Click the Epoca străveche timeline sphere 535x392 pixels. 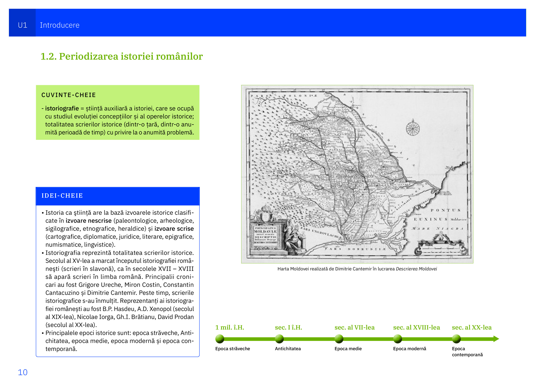pos(220,339)
